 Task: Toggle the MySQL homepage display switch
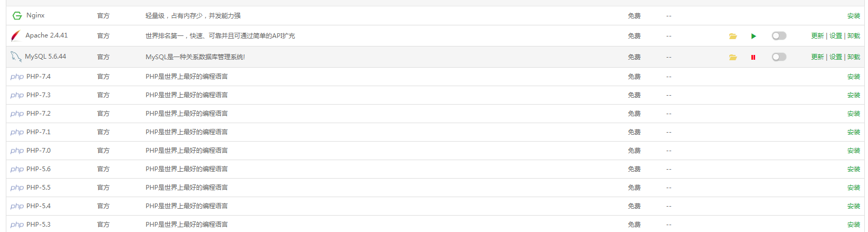tap(779, 57)
